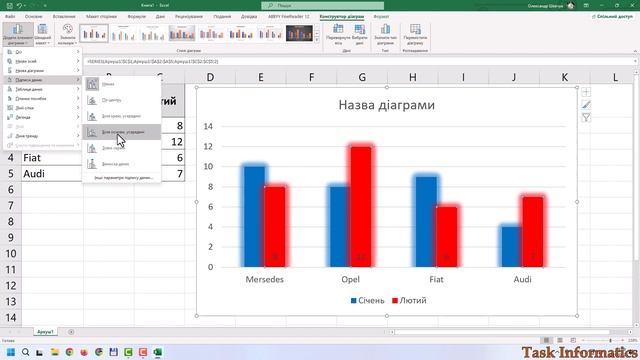Screen dimensions: 640x360
Task: Click the chart title Назва діаграми
Action: (x=387, y=105)
